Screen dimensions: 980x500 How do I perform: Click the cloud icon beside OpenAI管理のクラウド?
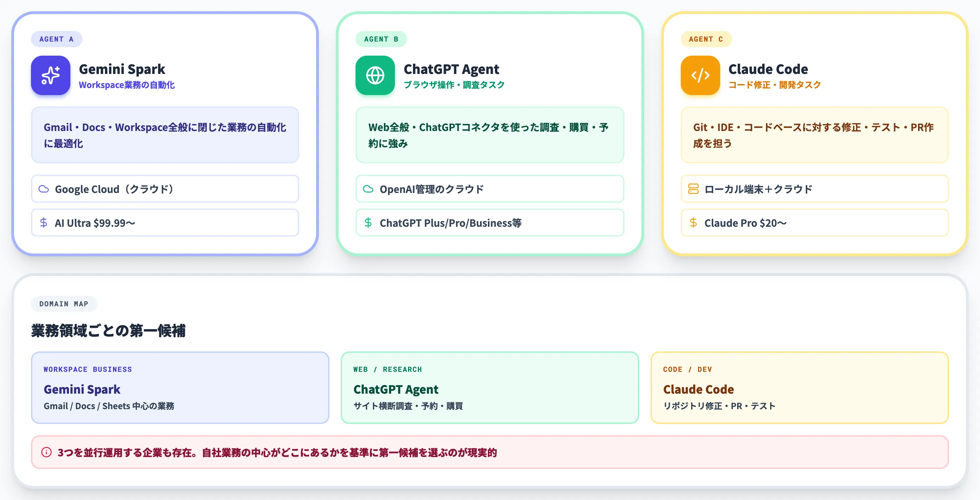(x=368, y=189)
